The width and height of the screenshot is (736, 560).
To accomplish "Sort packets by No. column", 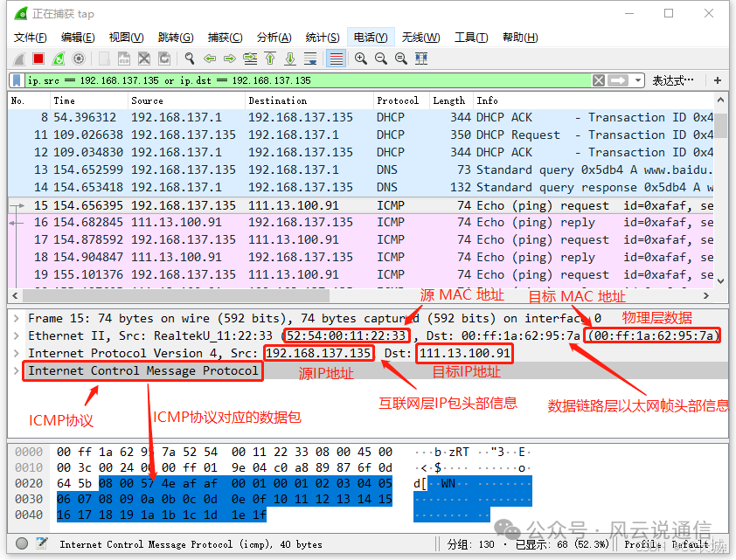I will click(29, 100).
